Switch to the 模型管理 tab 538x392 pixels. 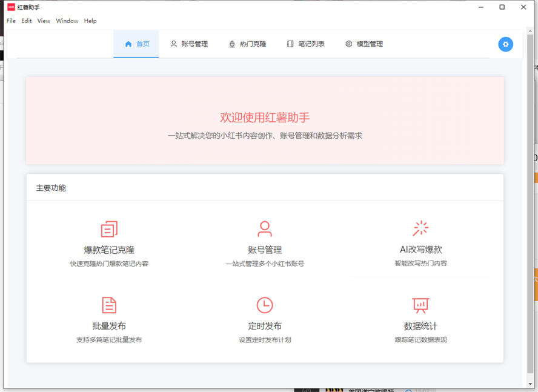364,44
